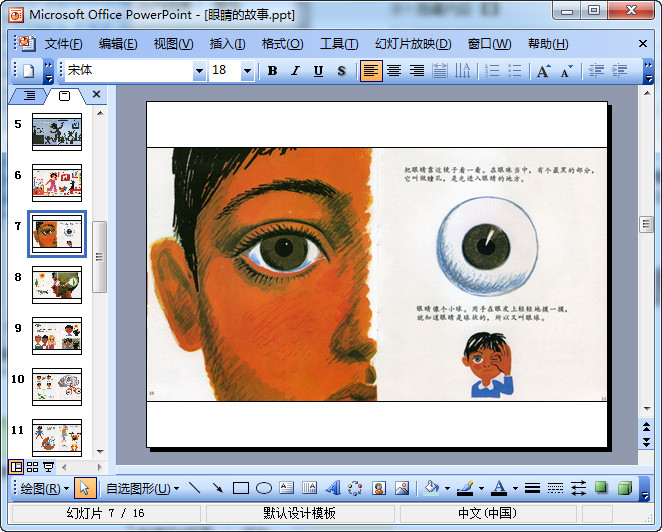Image resolution: width=662 pixels, height=532 pixels.
Task: Open the 视图(V) menu
Action: (173, 44)
